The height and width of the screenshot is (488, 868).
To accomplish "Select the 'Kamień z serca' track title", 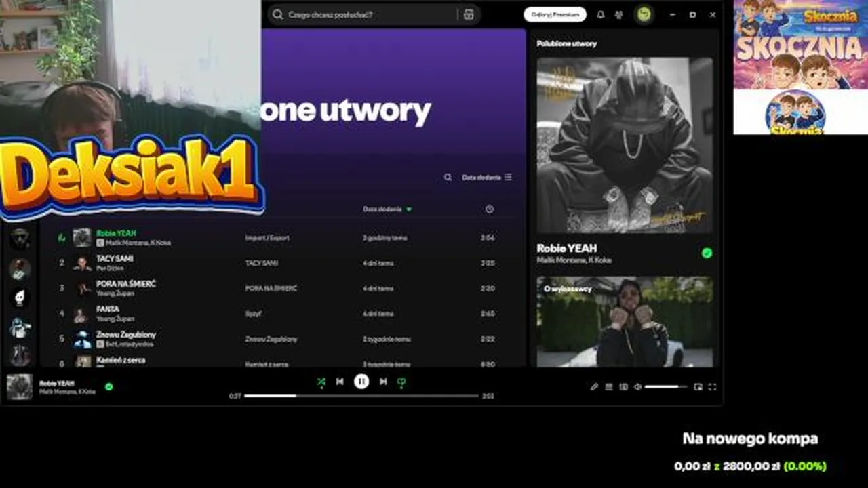I will pyautogui.click(x=121, y=360).
